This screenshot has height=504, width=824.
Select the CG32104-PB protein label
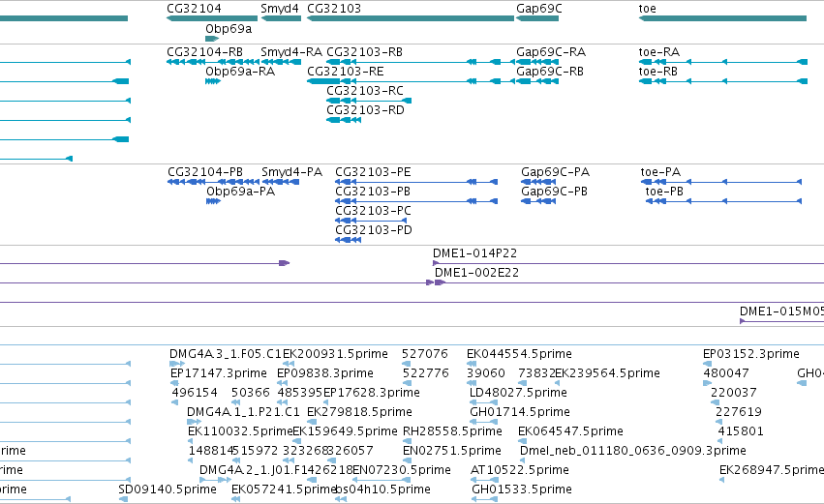(205, 172)
